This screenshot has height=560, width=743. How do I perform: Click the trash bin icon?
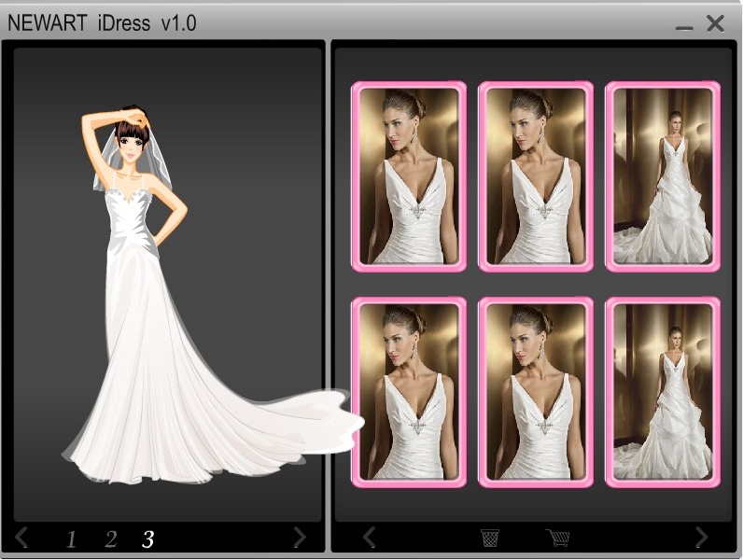click(x=489, y=538)
